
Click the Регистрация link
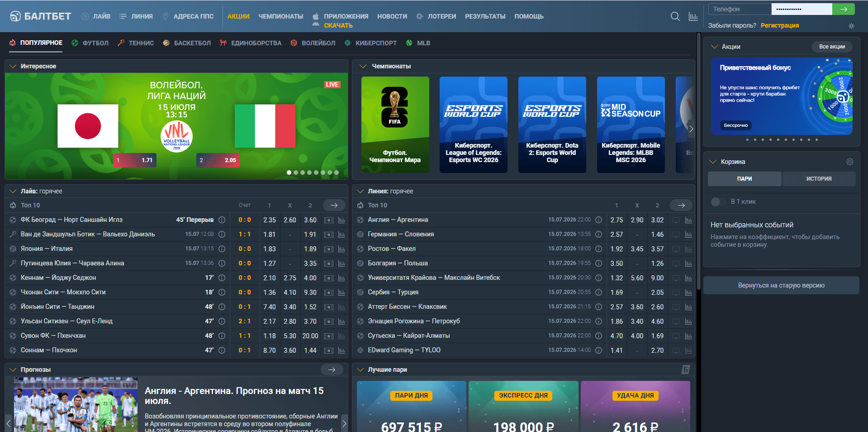coord(779,25)
